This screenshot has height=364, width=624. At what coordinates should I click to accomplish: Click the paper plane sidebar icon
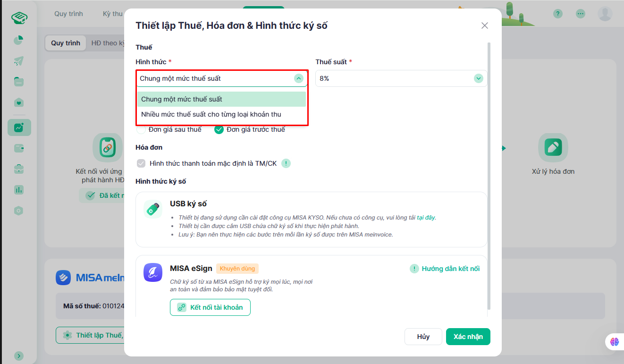pos(18,61)
